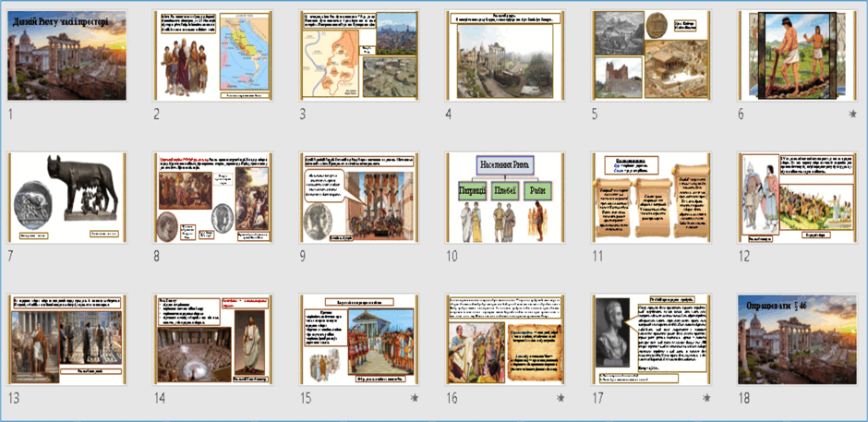The width and height of the screenshot is (868, 422).
Task: Click the animation star under slide 17
Action: (706, 398)
